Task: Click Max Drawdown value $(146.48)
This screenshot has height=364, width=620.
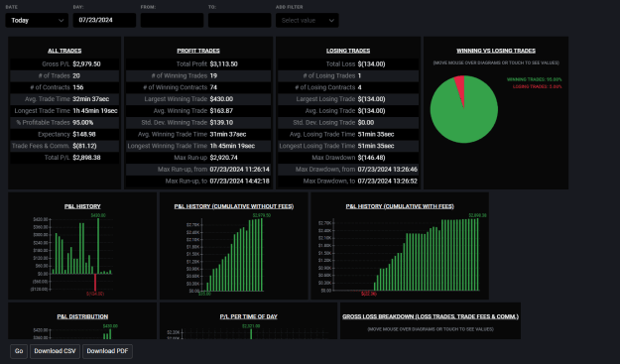Action: pos(372,158)
